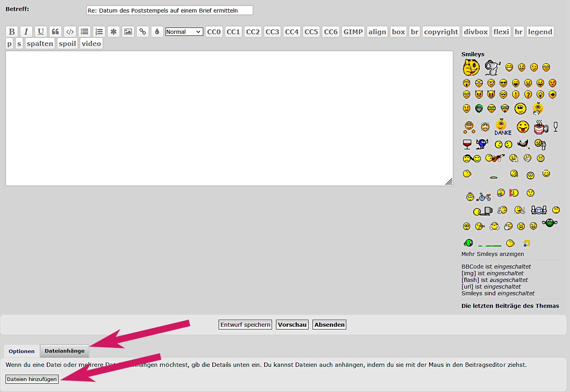Insert image tag using picture icon
This screenshot has height=392, width=570.
[128, 32]
